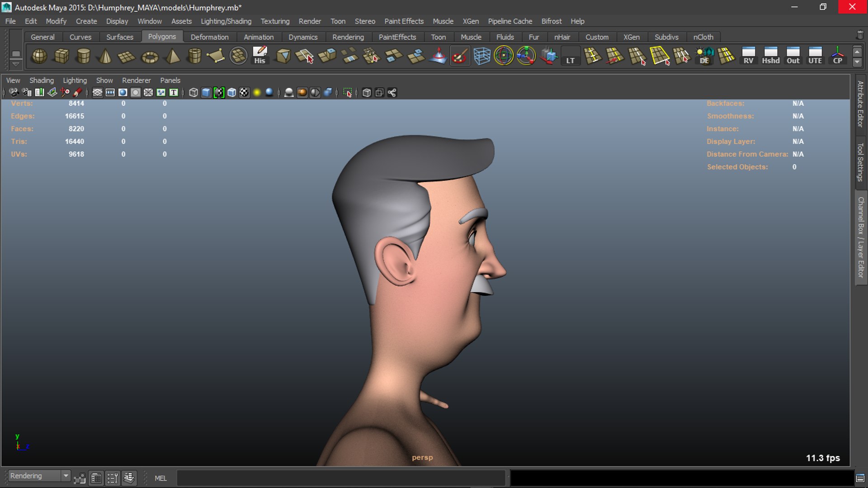The height and width of the screenshot is (488, 868).
Task: Create a polygon sphere from the shelf
Action: (39, 56)
